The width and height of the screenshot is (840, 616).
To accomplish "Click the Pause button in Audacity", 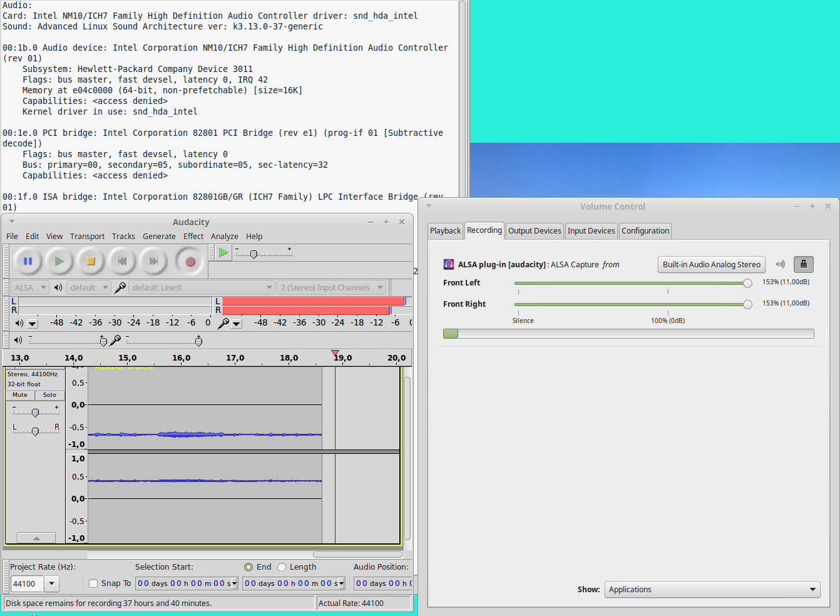I will [28, 262].
